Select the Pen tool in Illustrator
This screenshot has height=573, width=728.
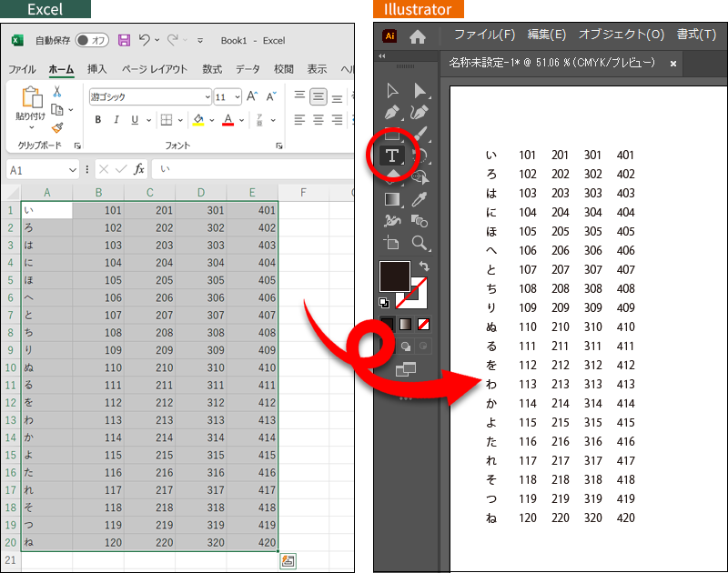(392, 113)
